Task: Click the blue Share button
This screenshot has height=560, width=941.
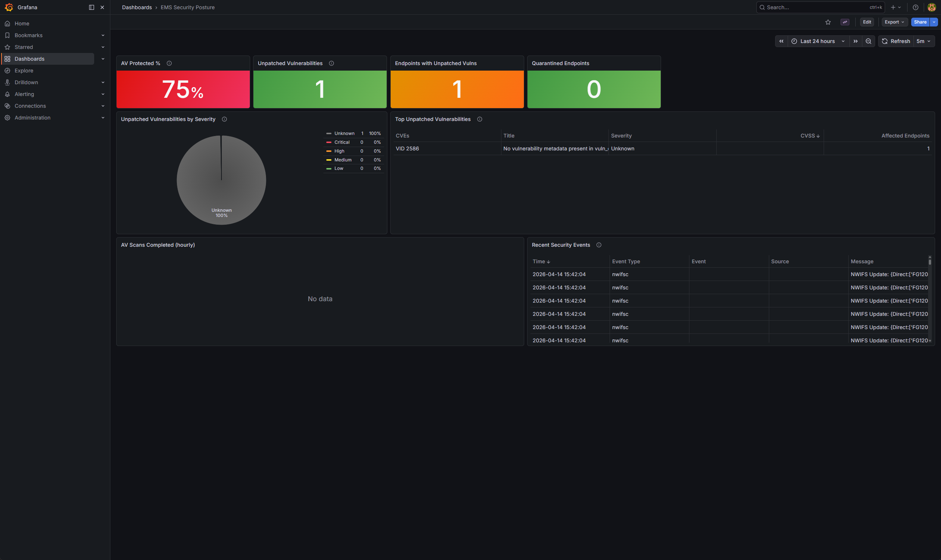Action: [920, 22]
